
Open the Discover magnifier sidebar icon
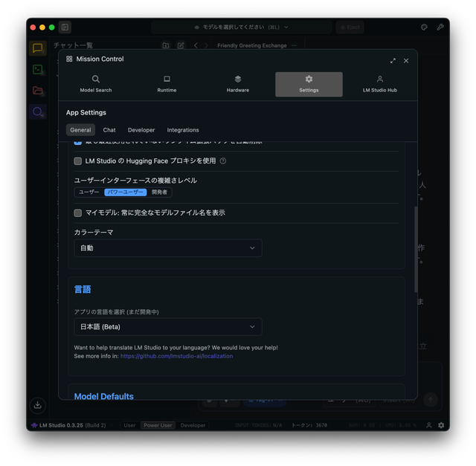coord(38,112)
